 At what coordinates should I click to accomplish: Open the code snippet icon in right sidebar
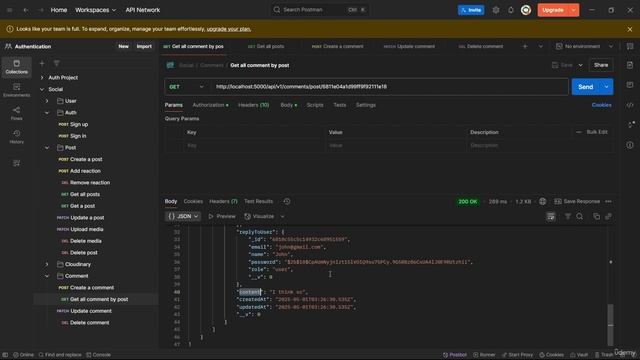(630, 105)
